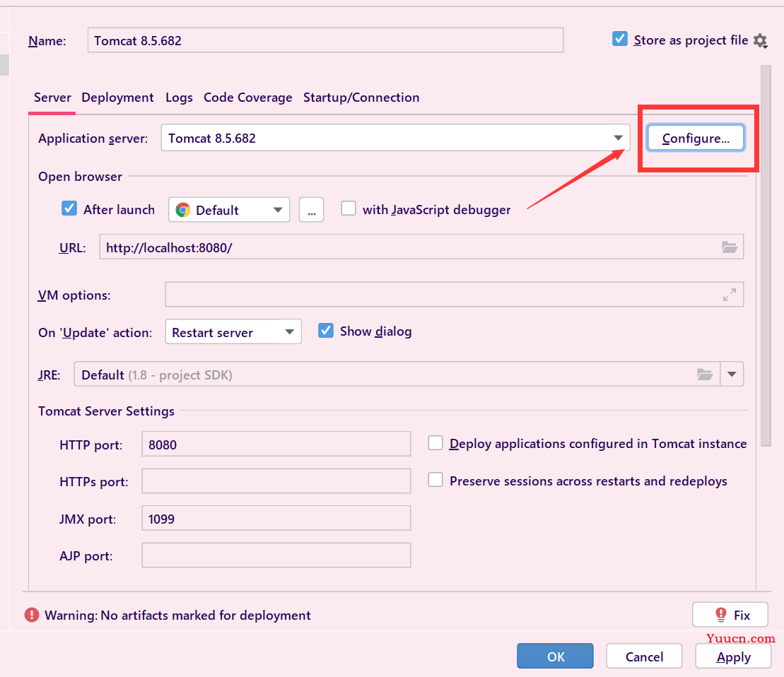The image size is (784, 677).
Task: Open the Logs tab
Action: tap(179, 98)
